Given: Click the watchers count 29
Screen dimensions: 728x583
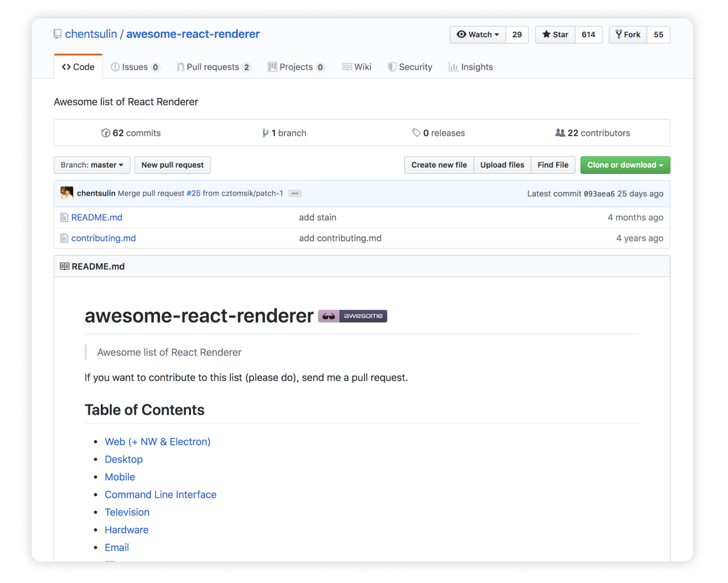Looking at the screenshot, I should click(x=517, y=35).
